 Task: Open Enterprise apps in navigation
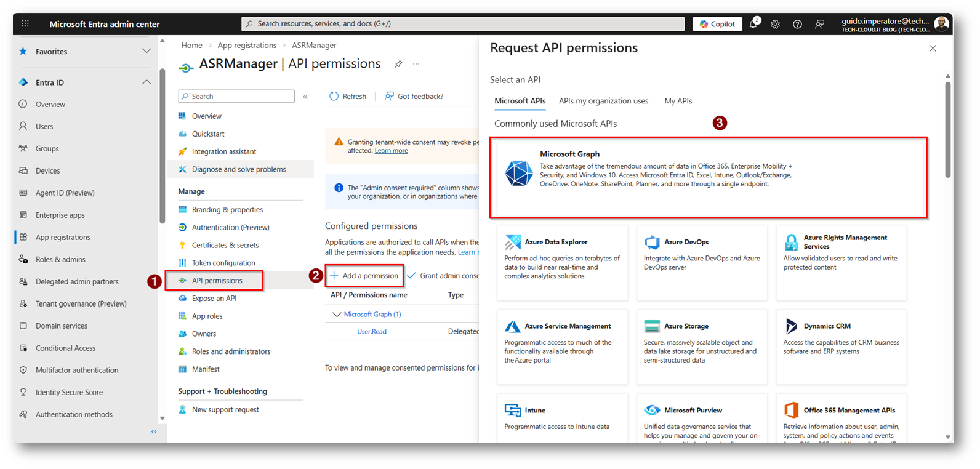60,215
